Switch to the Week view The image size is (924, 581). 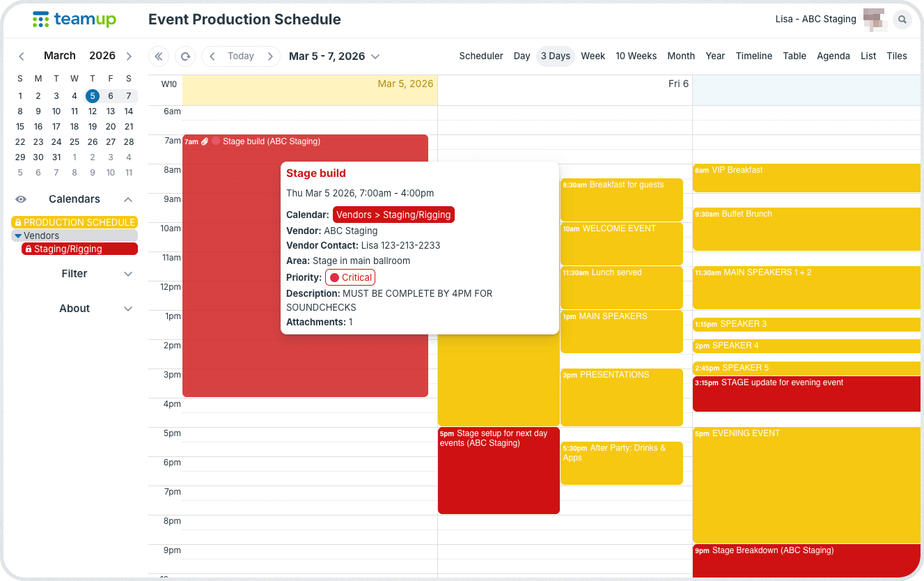[593, 56]
